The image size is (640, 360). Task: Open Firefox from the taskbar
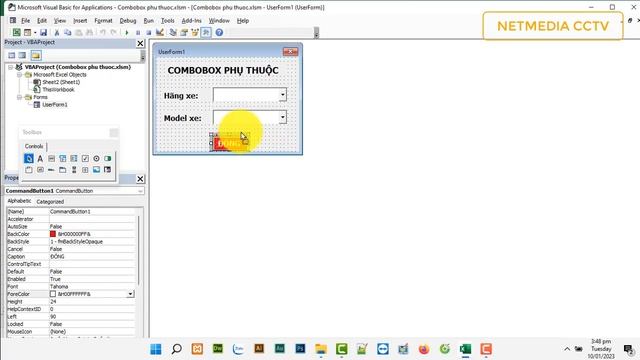424,349
